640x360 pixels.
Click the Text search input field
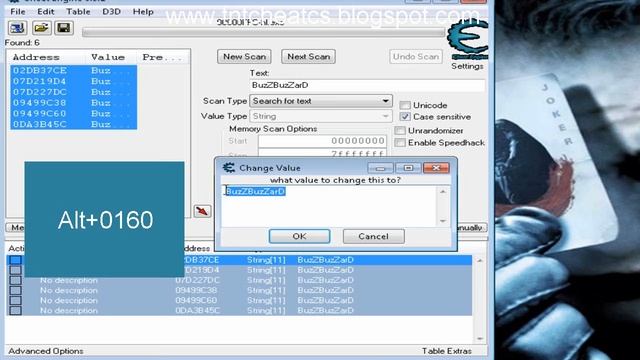point(367,85)
